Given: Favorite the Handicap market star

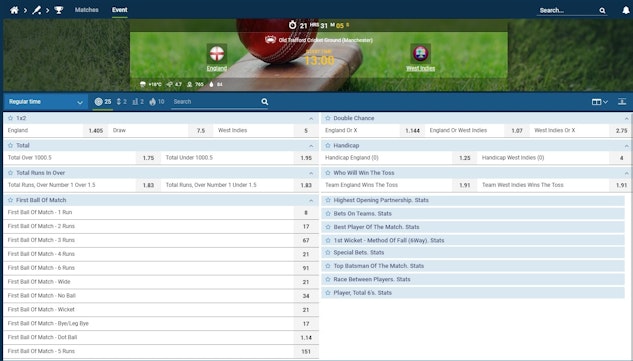Looking at the screenshot, I should click(x=328, y=145).
